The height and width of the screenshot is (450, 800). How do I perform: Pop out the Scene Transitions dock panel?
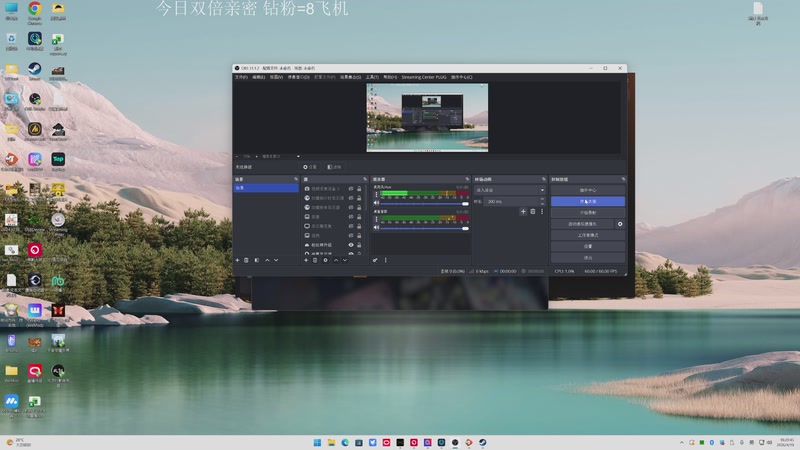coord(543,179)
